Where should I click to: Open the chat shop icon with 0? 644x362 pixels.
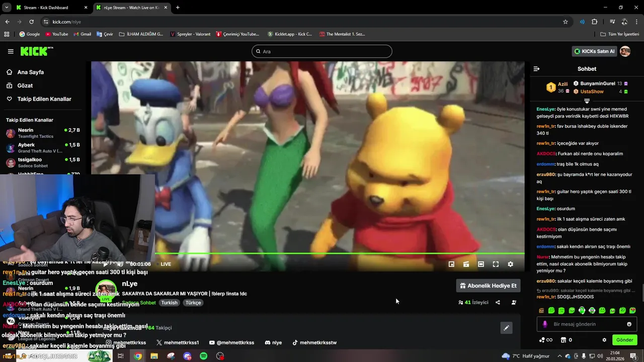point(566,340)
